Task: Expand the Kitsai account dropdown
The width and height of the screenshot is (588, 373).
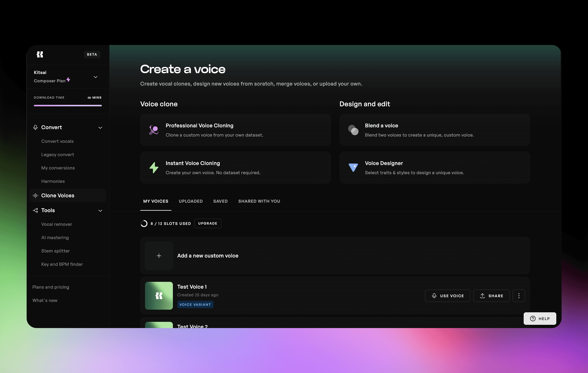Action: [x=95, y=77]
